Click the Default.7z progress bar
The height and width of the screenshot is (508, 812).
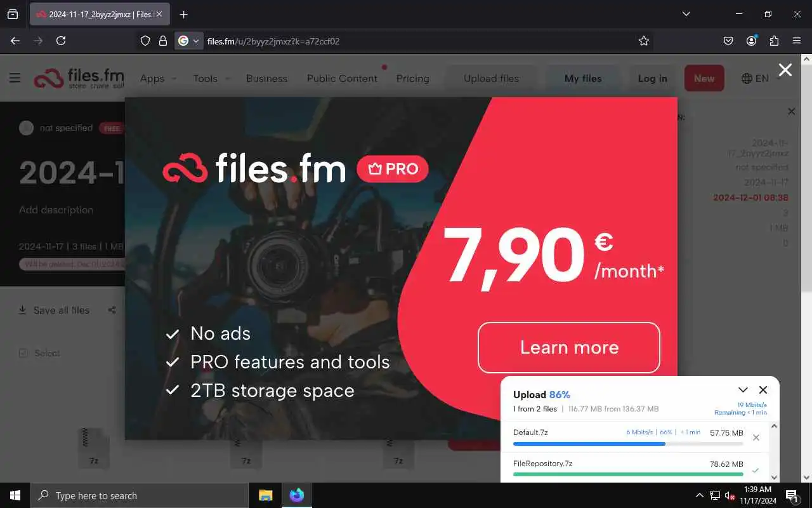click(628, 444)
